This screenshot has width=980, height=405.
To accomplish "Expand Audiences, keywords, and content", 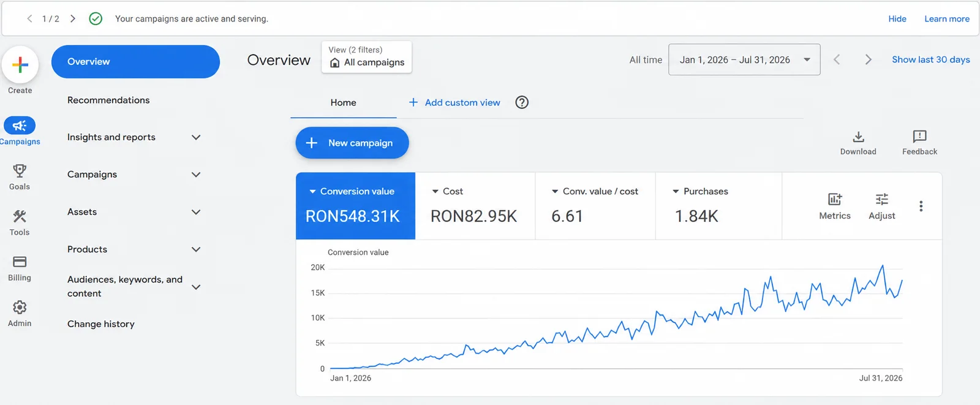I will (196, 287).
